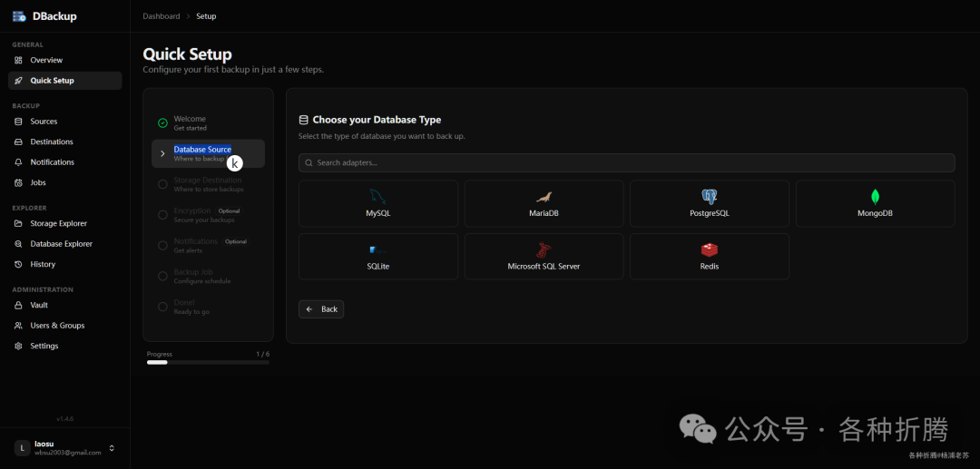The image size is (980, 469).
Task: Open the Jobs page
Action: click(65, 183)
